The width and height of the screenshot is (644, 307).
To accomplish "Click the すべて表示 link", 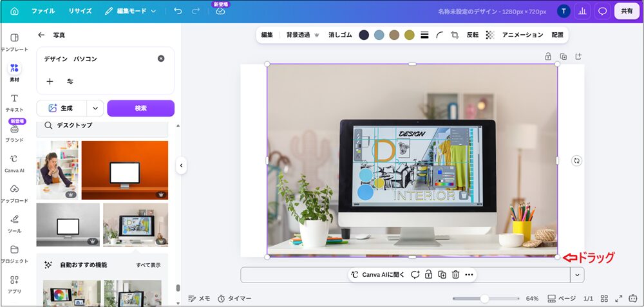I will pyautogui.click(x=148, y=265).
